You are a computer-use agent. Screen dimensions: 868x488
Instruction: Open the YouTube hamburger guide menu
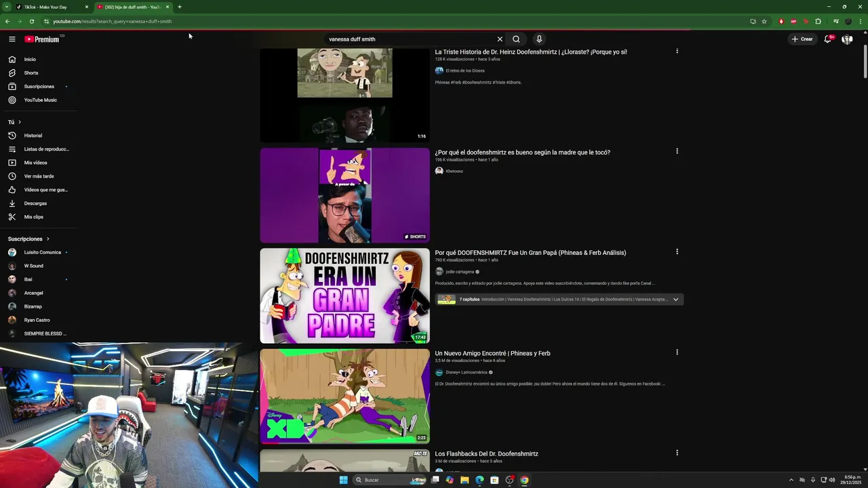coord(12,39)
